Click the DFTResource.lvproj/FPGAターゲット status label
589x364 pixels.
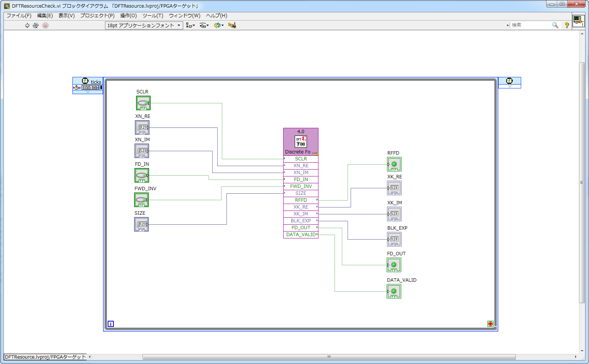[x=46, y=357]
